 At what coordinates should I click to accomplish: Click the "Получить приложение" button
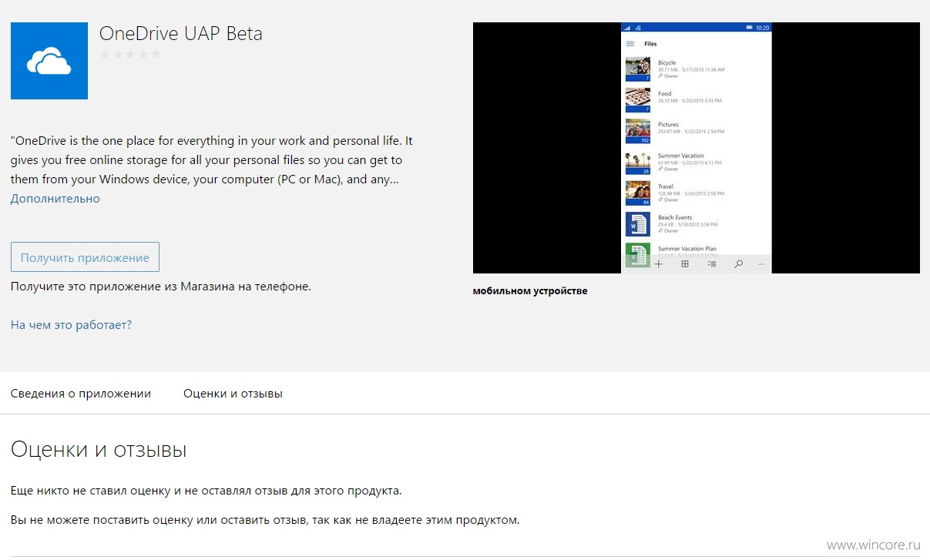(x=85, y=257)
